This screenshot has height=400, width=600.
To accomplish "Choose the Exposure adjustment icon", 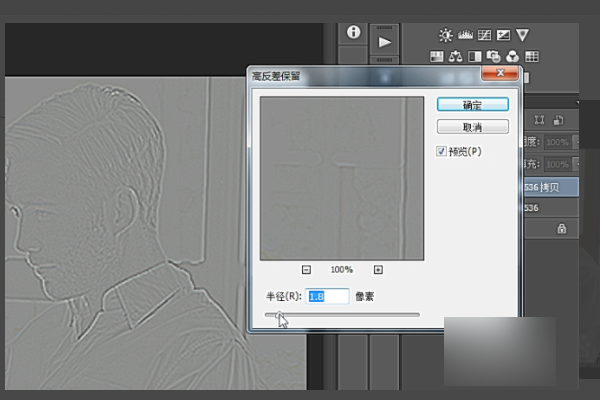I will [503, 35].
